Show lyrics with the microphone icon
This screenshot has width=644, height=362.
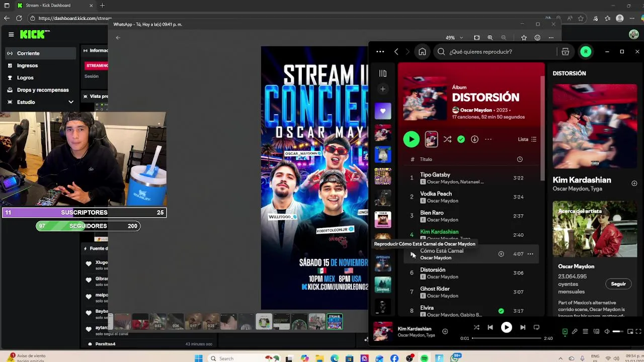click(x=575, y=331)
